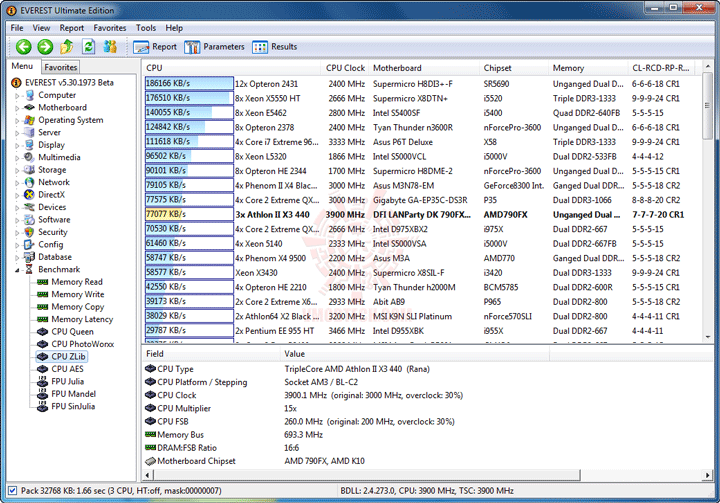Image resolution: width=720 pixels, height=503 pixels.
Task: Select the Server tree icon
Action: (30, 132)
